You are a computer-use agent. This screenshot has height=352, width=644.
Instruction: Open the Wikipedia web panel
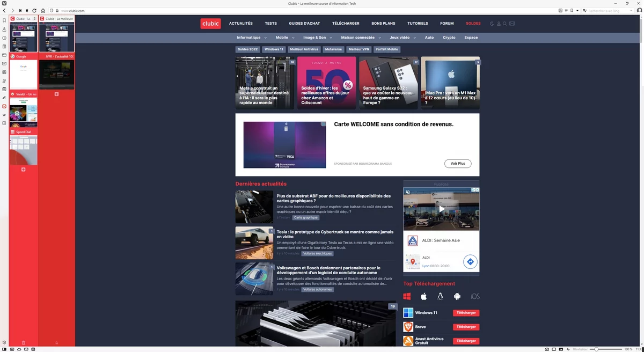(x=4, y=115)
